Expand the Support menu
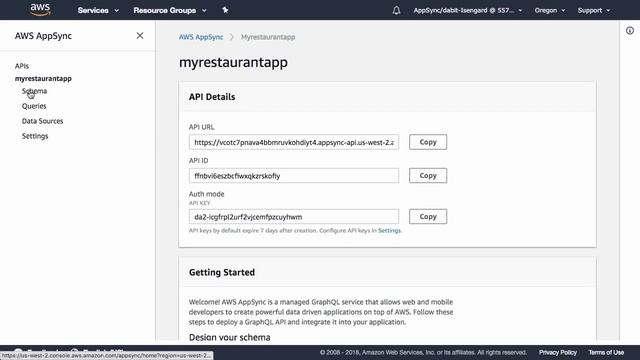This screenshot has height=360, width=640. coord(594,10)
